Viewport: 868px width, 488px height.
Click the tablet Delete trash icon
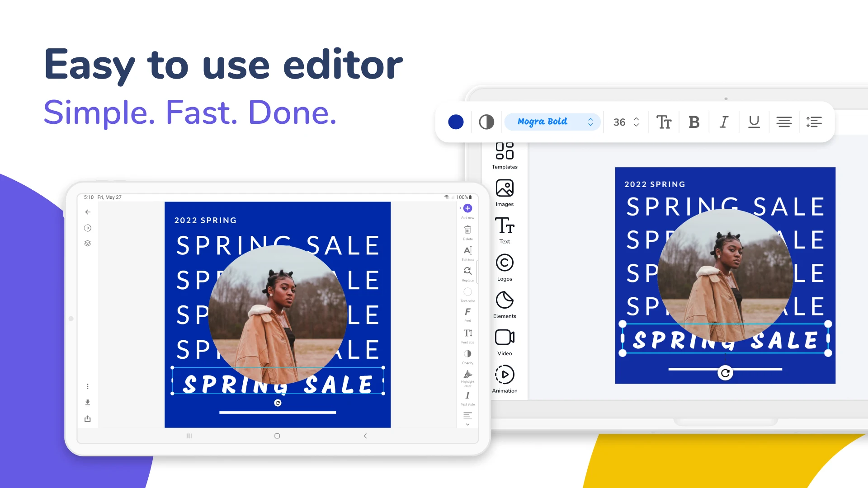point(467,230)
